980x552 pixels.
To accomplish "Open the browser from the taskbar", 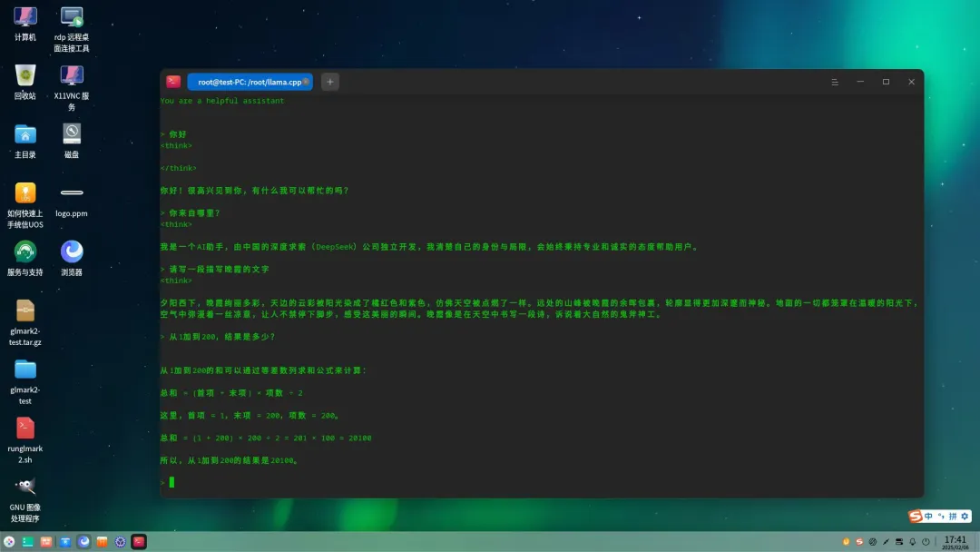I will tap(84, 542).
